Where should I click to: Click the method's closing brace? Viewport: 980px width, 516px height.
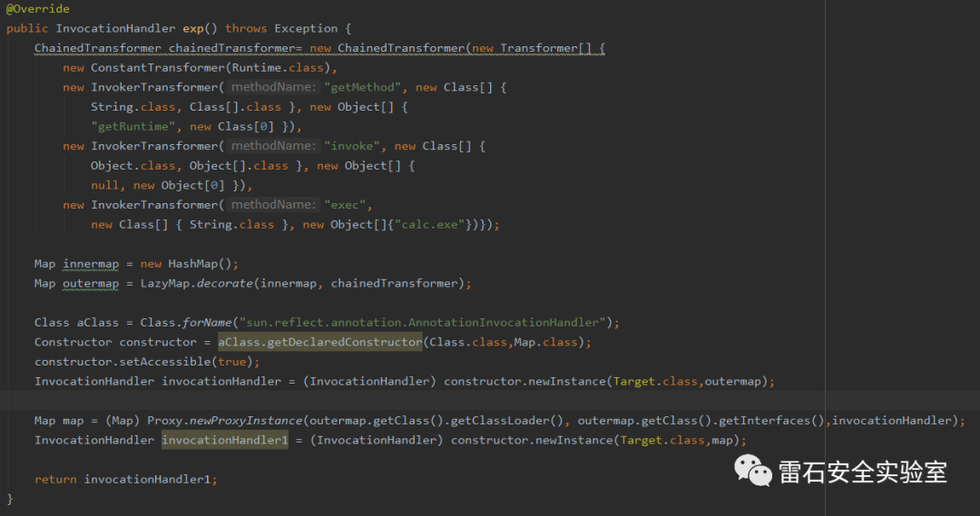9,499
